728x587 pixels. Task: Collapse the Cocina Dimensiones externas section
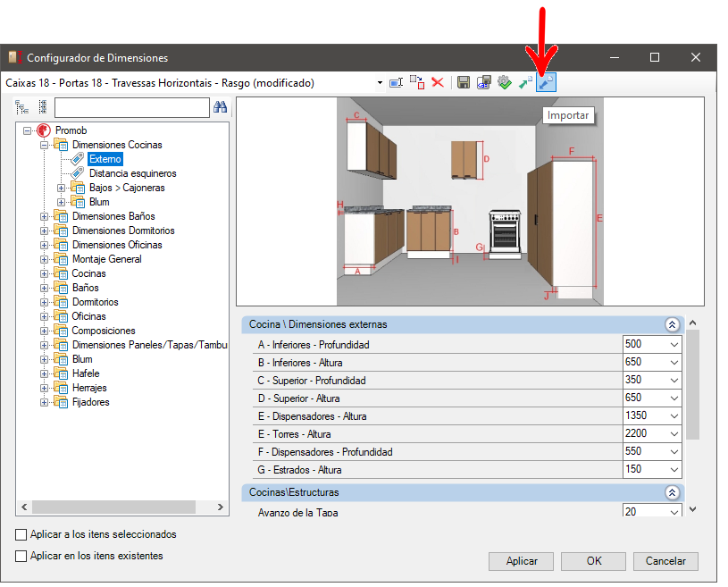click(672, 324)
